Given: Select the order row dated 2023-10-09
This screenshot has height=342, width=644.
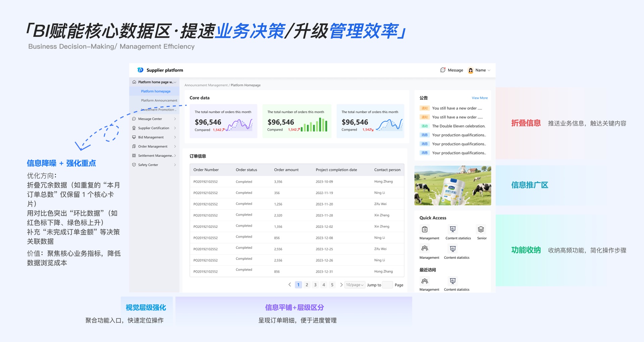Looking at the screenshot, I should pyautogui.click(x=297, y=181).
